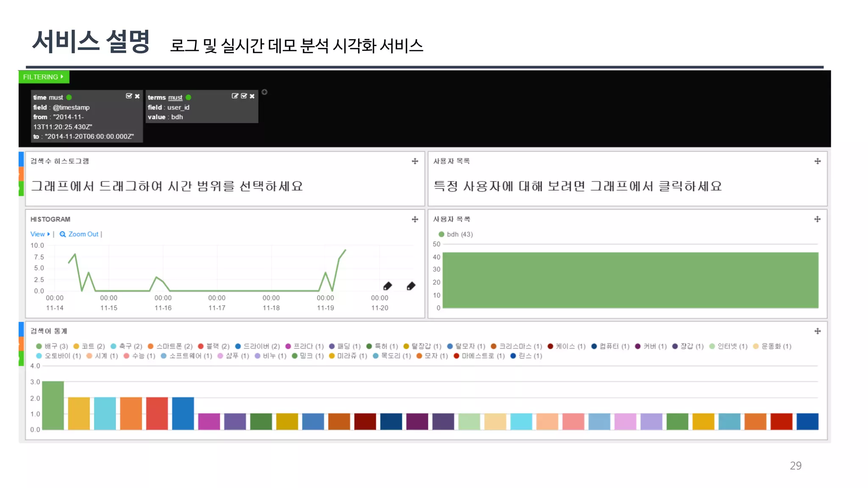Move the HISTOGRAM panel via cross icon
Image resolution: width=868 pixels, height=488 pixels.
[x=415, y=219]
